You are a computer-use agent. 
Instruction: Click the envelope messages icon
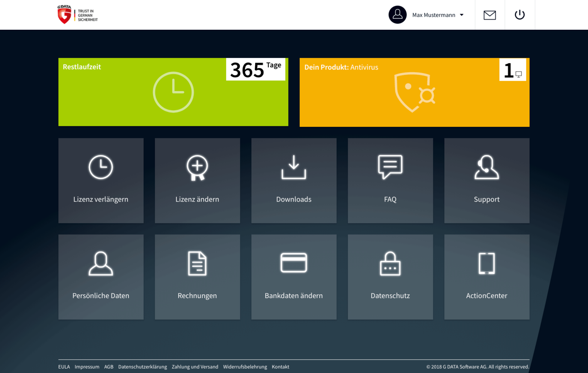(490, 15)
